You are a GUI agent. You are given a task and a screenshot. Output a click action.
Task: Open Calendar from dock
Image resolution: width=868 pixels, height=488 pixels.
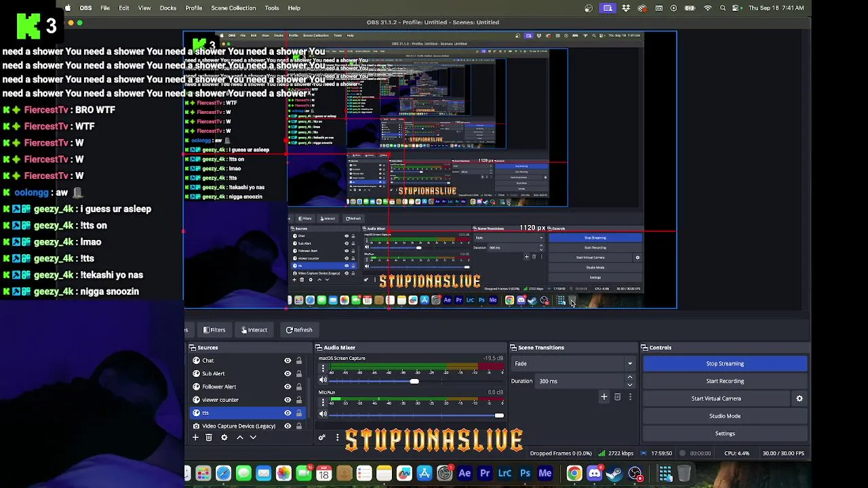pos(323,474)
